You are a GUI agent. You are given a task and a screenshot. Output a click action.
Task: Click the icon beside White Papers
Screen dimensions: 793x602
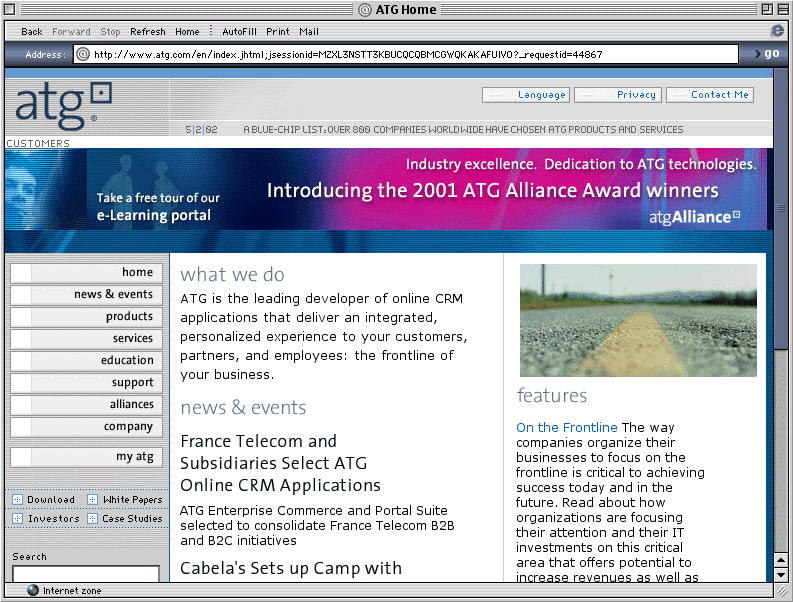(x=93, y=500)
